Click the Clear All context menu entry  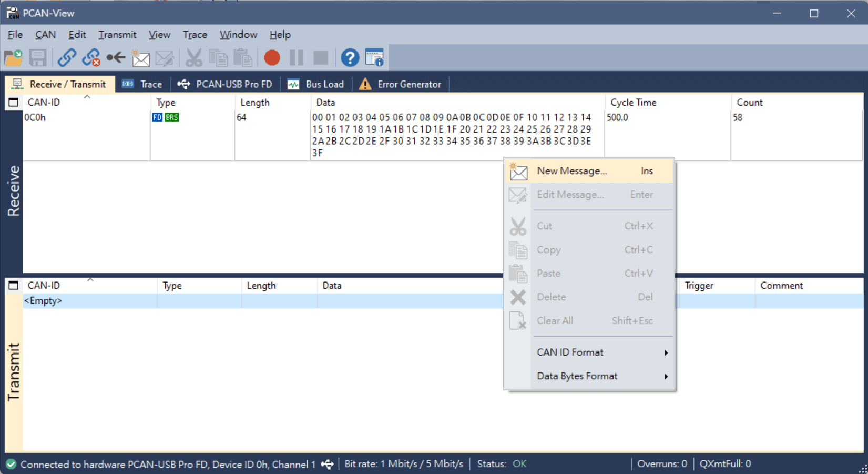[589, 321]
